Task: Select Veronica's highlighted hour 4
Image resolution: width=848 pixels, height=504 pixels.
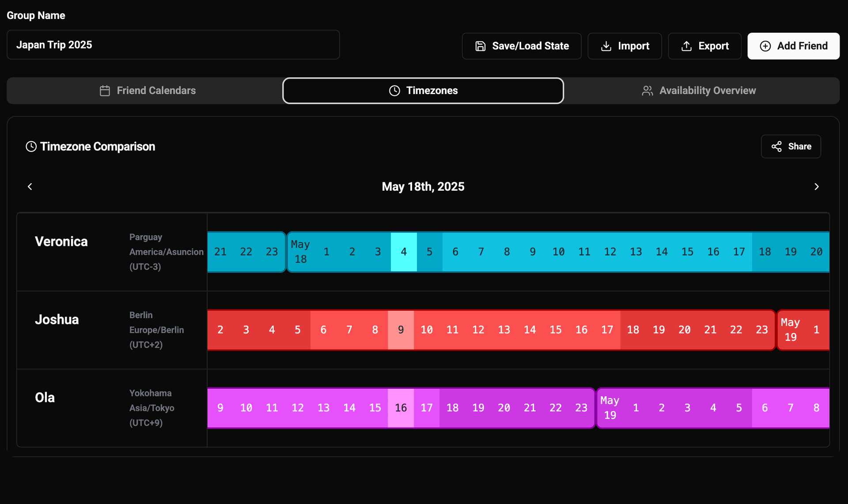Action: coord(404,252)
